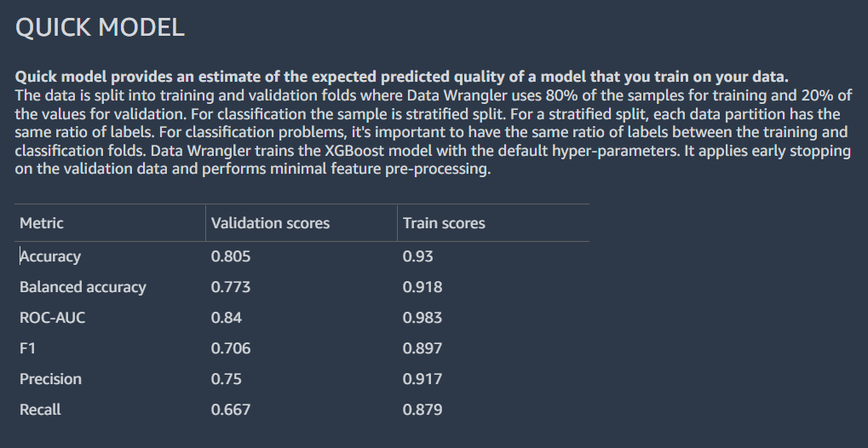Select the 0.93 train accuracy value
The width and height of the screenshot is (868, 448).
pyautogui.click(x=418, y=256)
